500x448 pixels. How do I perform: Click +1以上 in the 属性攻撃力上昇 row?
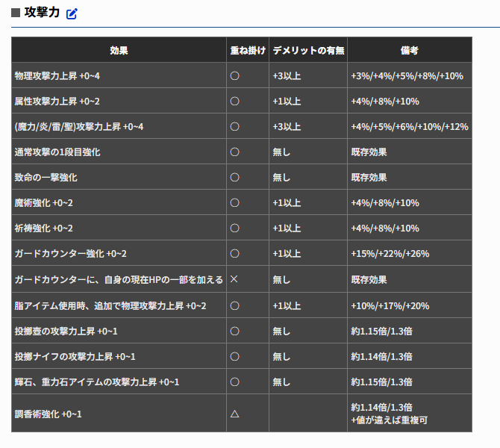point(287,101)
